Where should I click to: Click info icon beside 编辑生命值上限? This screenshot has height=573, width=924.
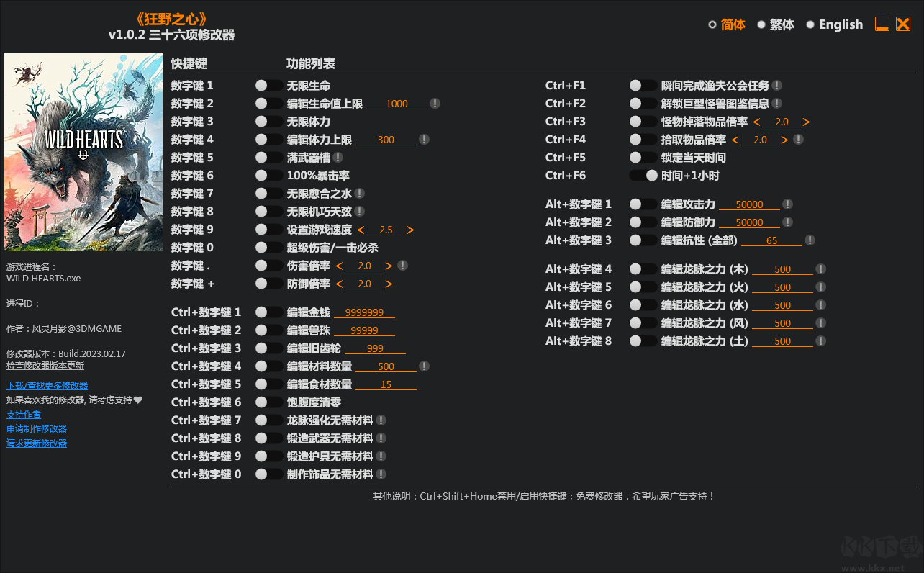pos(435,104)
